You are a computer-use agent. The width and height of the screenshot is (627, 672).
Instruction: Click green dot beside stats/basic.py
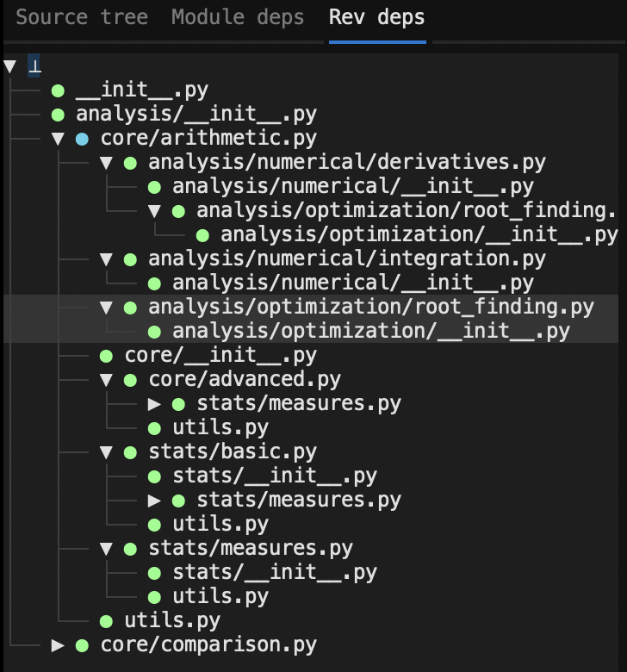coord(130,452)
